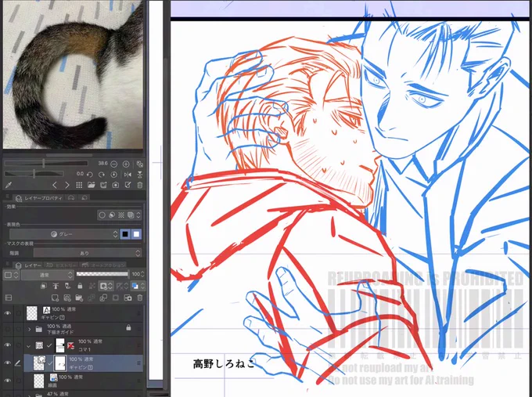
Task: Switch to the レイヤープロパティ tab
Action: pos(40,198)
